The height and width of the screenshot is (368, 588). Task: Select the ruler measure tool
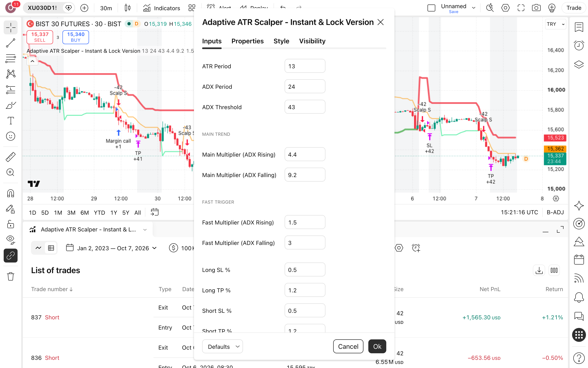coord(10,157)
